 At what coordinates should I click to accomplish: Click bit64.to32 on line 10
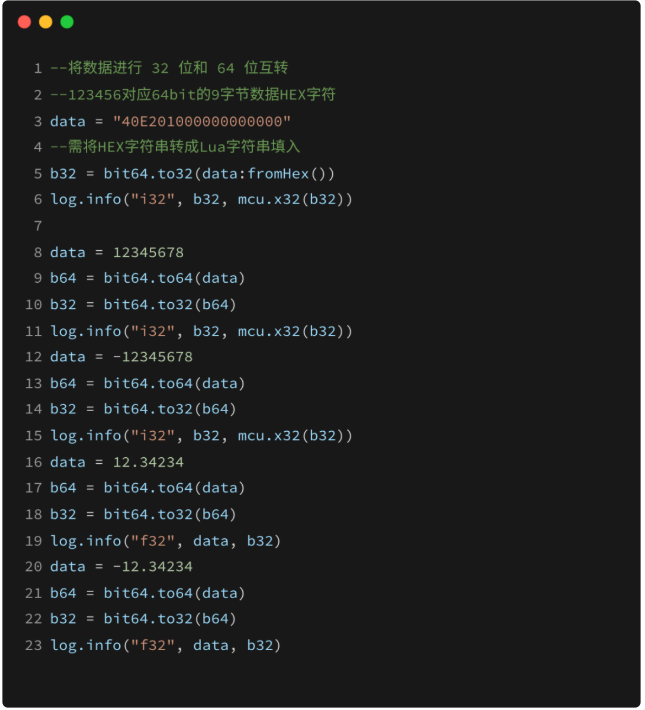149,304
